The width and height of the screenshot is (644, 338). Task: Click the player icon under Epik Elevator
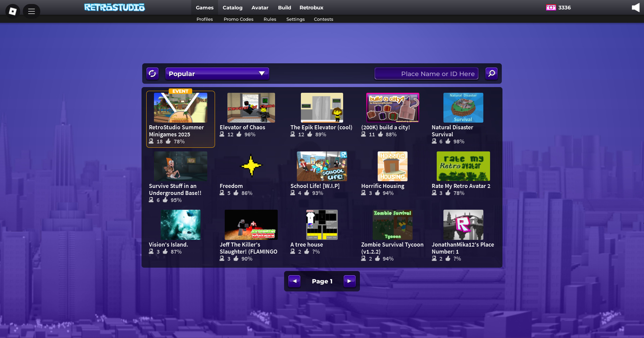(293, 134)
